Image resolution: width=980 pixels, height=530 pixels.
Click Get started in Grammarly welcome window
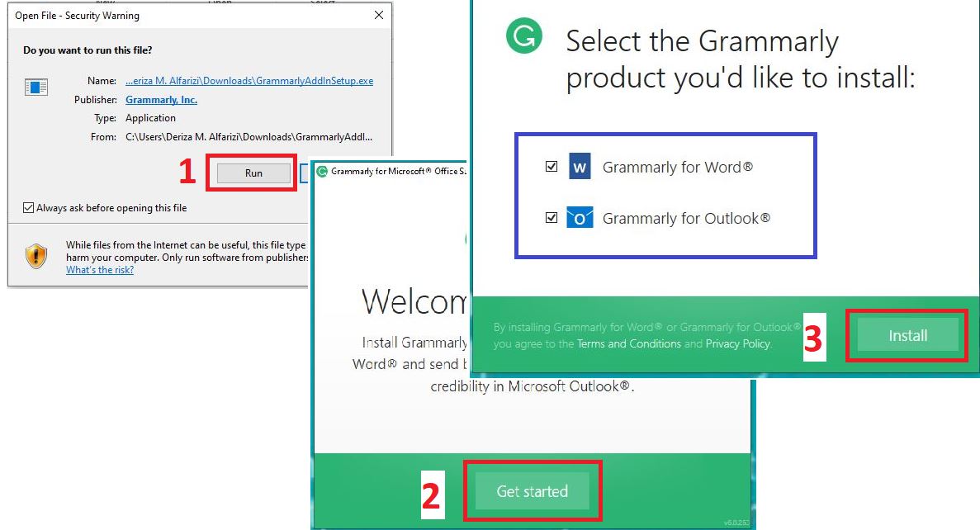(532, 491)
